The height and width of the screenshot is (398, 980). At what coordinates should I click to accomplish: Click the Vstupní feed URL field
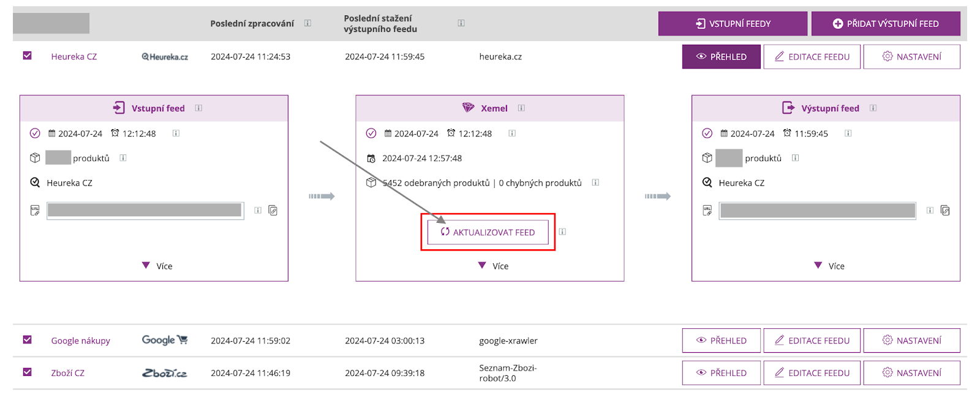pyautogui.click(x=145, y=211)
